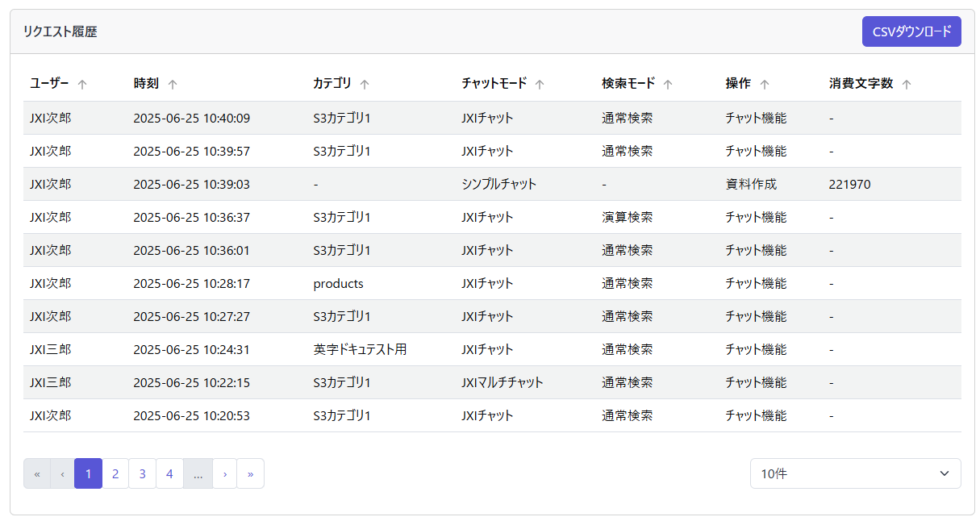
Task: Click the next page single chevron
Action: tap(224, 473)
